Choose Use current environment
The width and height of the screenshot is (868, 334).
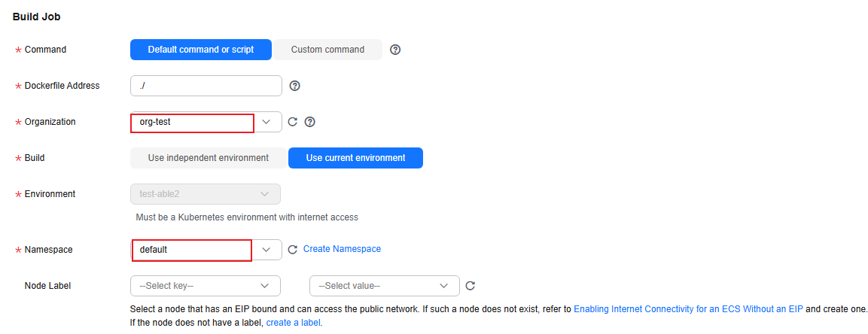point(355,158)
